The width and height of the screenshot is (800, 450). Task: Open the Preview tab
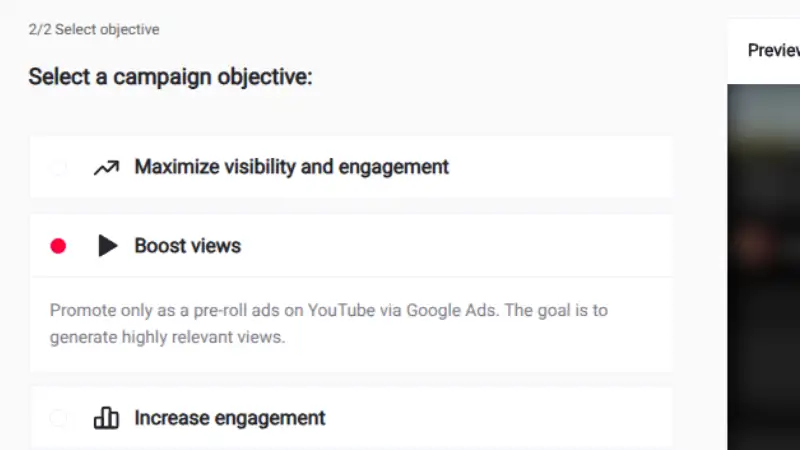tap(773, 51)
